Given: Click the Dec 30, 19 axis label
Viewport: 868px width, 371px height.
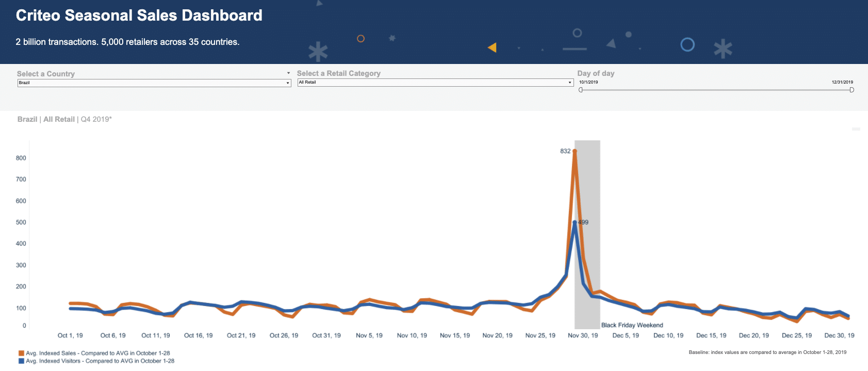Looking at the screenshot, I should (839, 335).
